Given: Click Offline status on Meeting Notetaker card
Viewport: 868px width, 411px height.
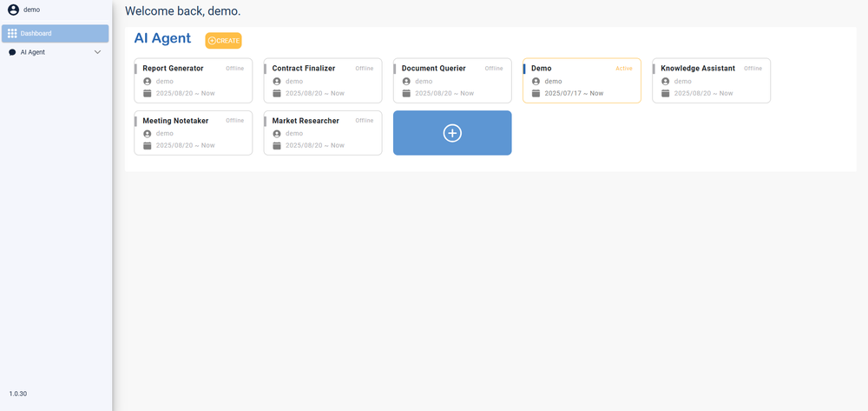Looking at the screenshot, I should pos(234,121).
